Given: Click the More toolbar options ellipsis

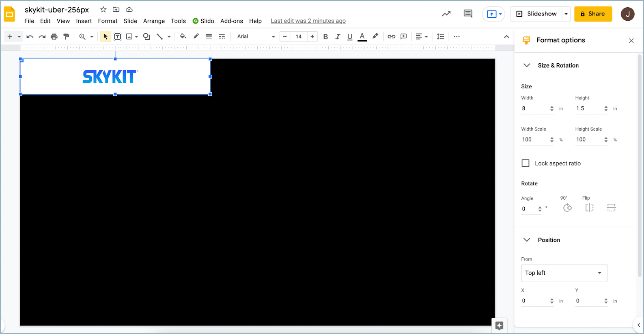Looking at the screenshot, I should tap(457, 37).
